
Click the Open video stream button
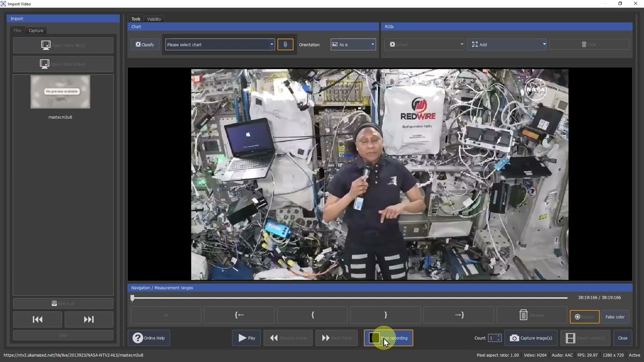click(63, 64)
